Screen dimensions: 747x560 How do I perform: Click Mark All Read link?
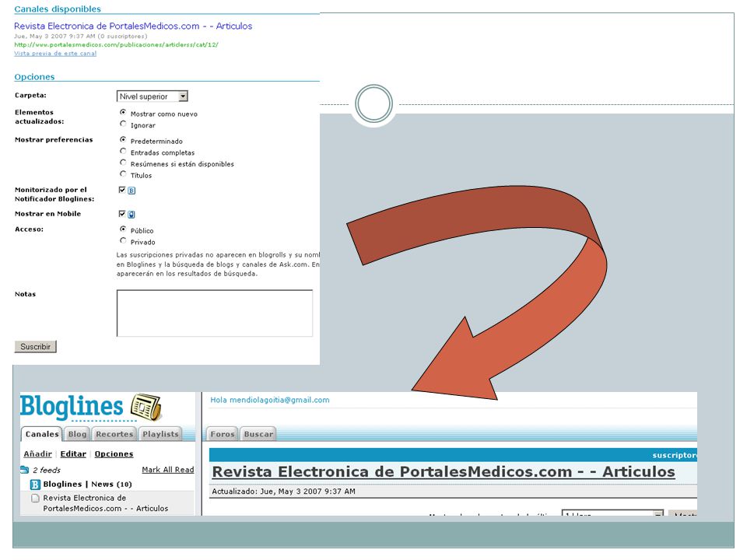pyautogui.click(x=168, y=470)
